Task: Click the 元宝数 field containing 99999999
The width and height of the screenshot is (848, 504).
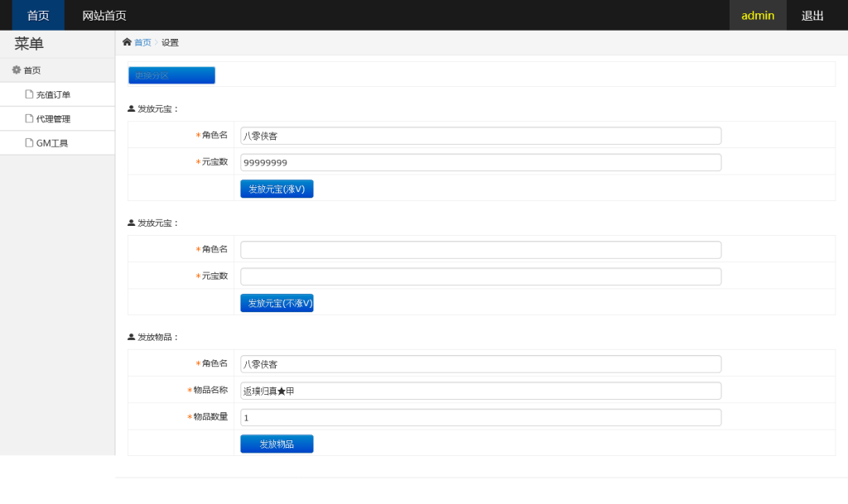Action: point(480,162)
